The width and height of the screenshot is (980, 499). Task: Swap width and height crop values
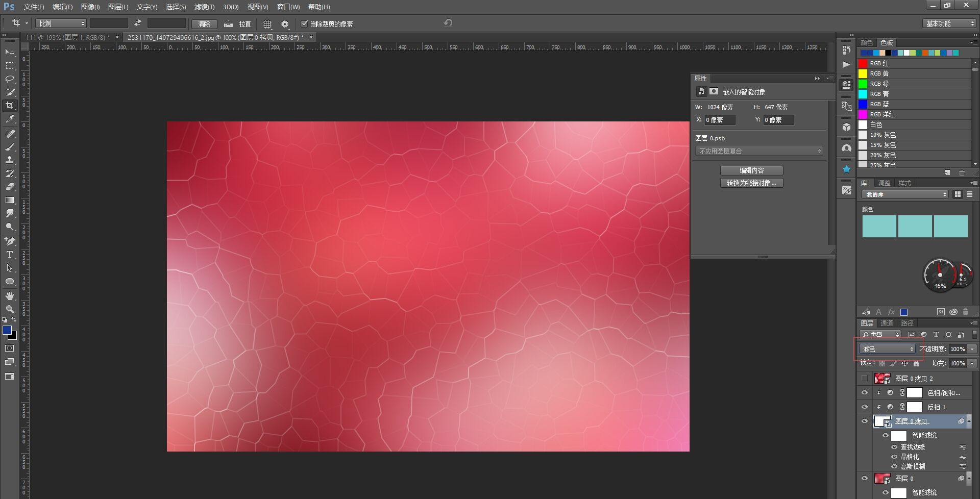[138, 23]
